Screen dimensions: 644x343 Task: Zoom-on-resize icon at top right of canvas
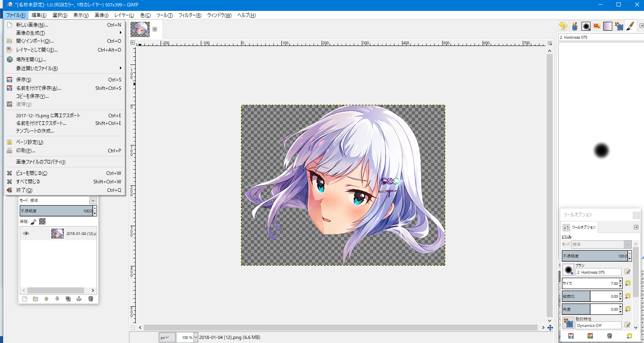[550, 43]
